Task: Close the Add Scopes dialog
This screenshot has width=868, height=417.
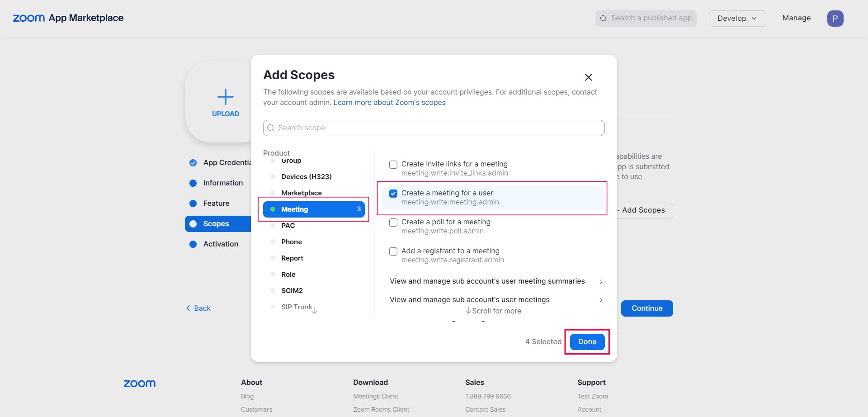Action: point(588,77)
